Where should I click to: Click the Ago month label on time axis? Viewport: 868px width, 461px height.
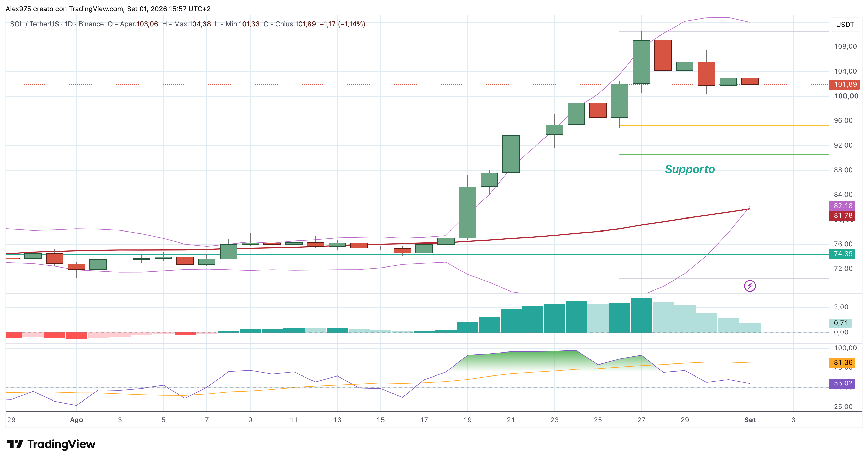pos(76,420)
